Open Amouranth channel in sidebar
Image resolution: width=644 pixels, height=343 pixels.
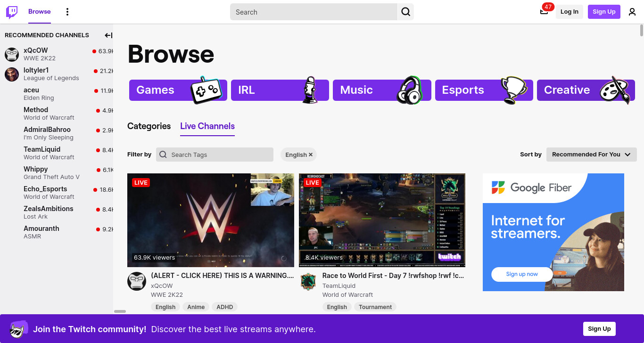pos(57,232)
